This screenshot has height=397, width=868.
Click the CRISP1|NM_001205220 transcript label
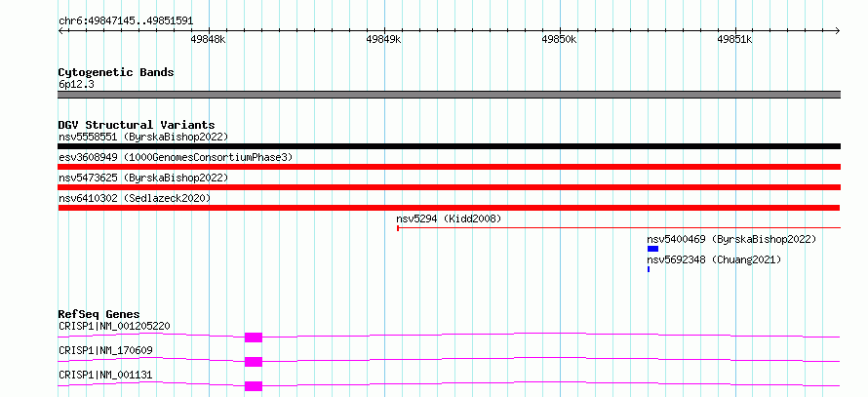click(114, 326)
